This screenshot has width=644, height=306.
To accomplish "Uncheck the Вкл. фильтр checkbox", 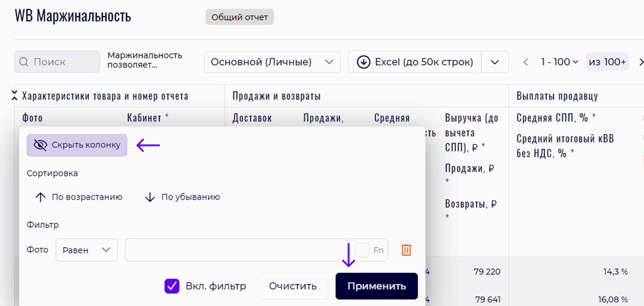I will point(172,286).
